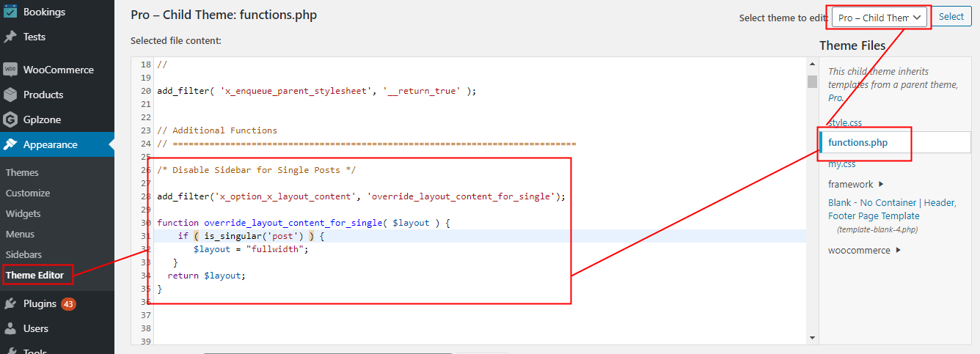980x354 pixels.
Task: Click the function override_layout_content_for_single line
Action: click(x=303, y=223)
